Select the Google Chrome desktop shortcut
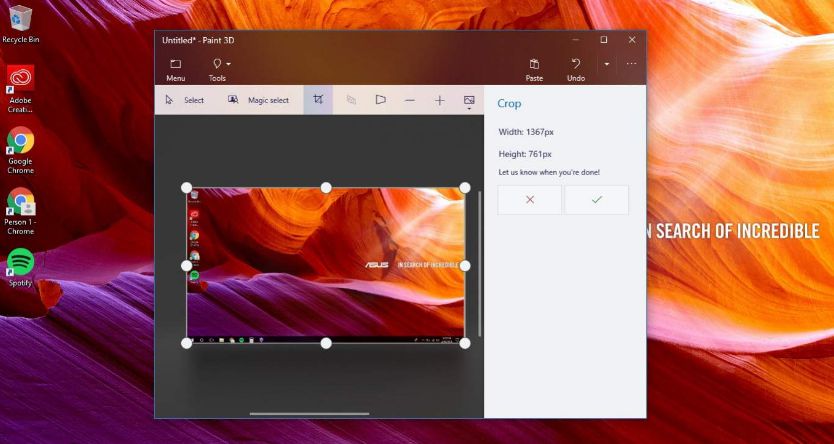This screenshot has height=444, width=834. pos(21,150)
